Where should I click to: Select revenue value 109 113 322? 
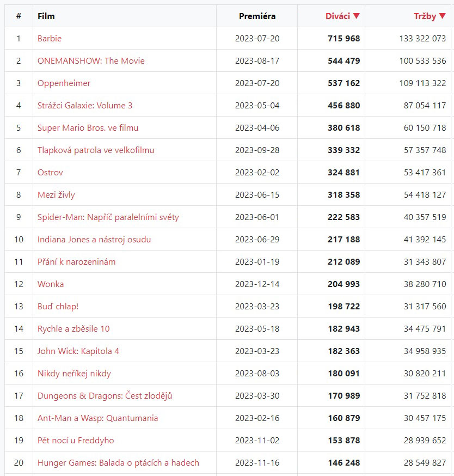(423, 83)
